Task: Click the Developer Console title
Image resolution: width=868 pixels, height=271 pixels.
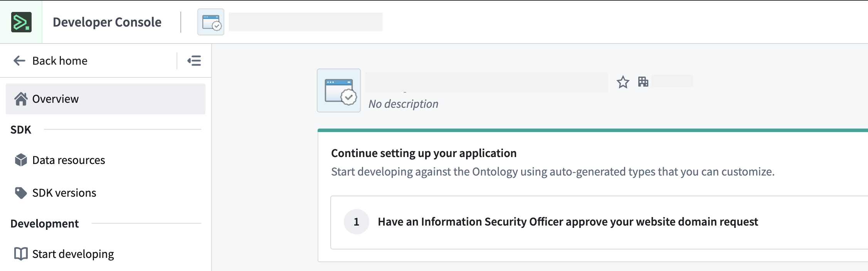Action: [107, 22]
